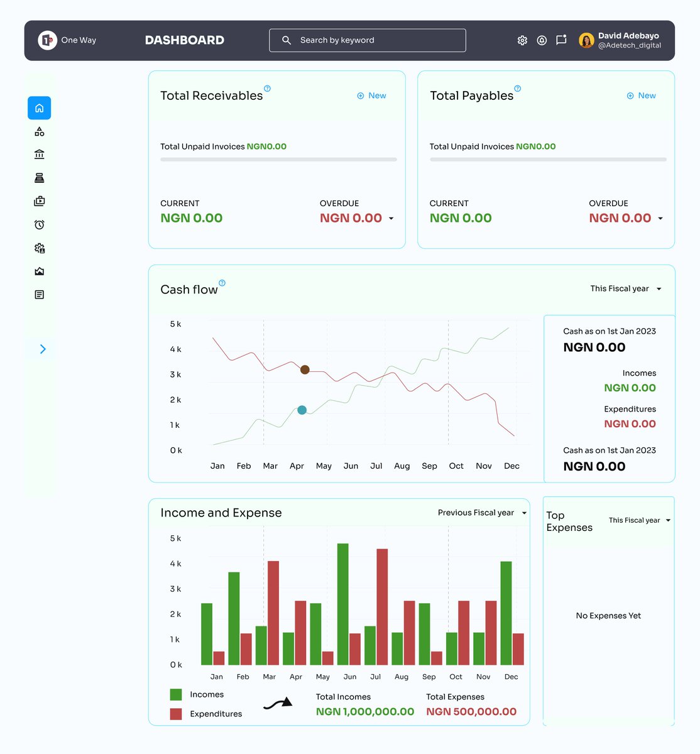Click the @Adetech_digital handle
This screenshot has height=754, width=700.
(630, 45)
